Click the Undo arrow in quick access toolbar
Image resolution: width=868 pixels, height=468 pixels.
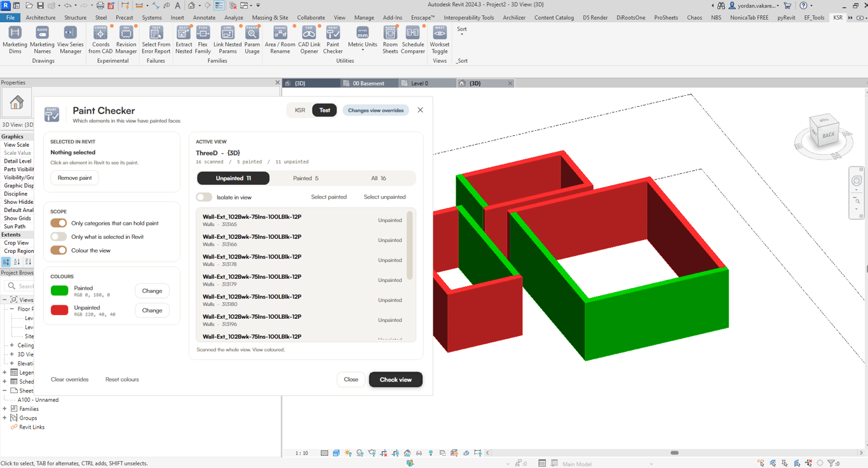coord(67,6)
